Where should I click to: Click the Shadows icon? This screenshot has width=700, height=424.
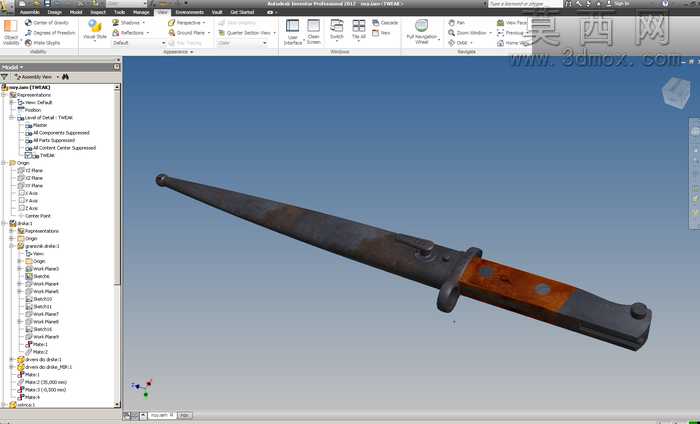(x=116, y=22)
